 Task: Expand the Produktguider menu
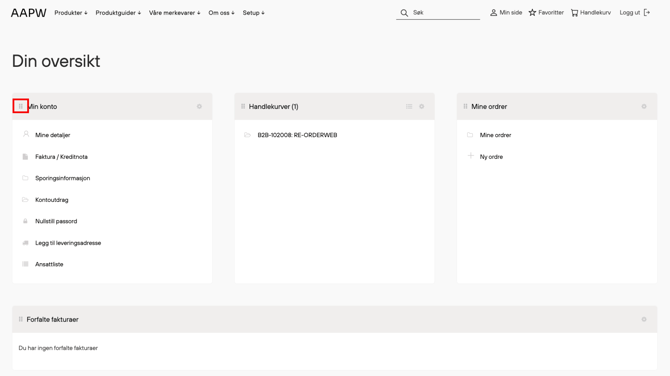[118, 13]
